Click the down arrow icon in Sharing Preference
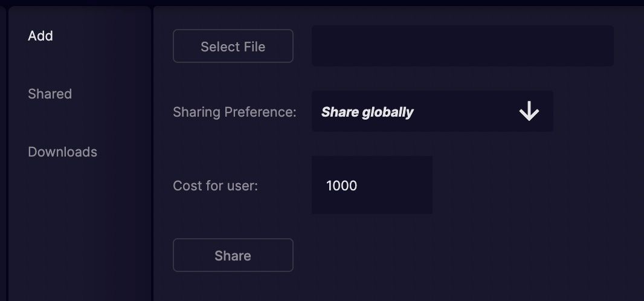The image size is (644, 301). 529,111
